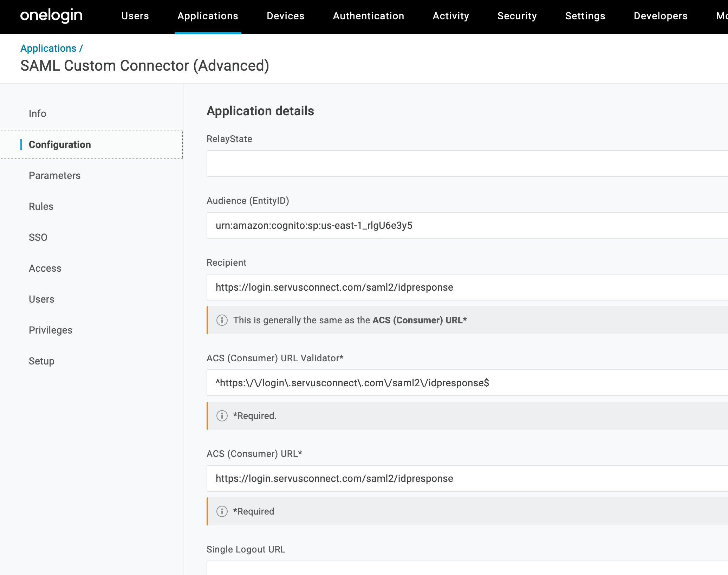
Task: Go to the Privileges sidebar tab
Action: 51,330
